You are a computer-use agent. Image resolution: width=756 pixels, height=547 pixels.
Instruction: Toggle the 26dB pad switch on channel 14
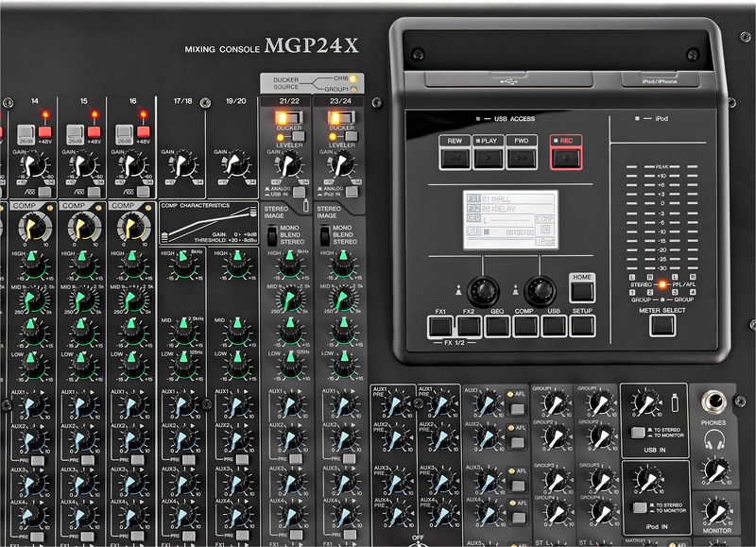point(26,133)
